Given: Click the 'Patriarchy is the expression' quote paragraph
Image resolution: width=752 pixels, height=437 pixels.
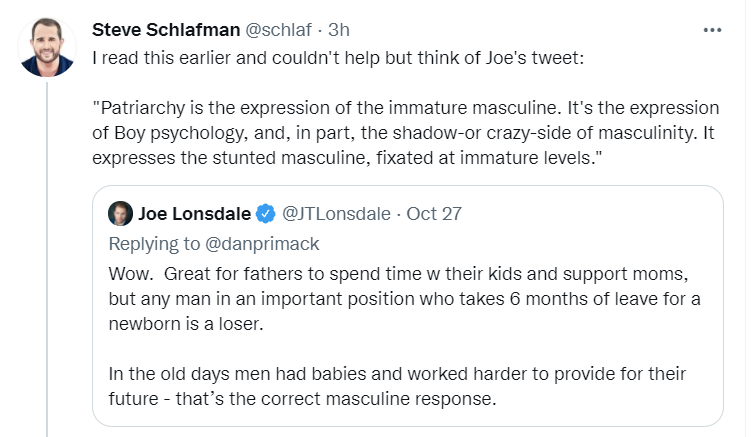Looking at the screenshot, I should point(400,132).
